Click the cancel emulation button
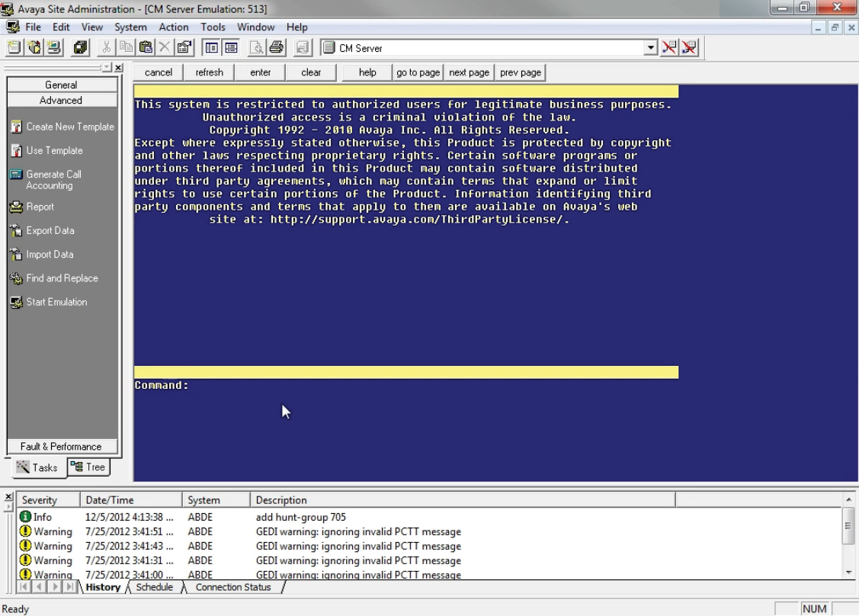 tap(159, 72)
